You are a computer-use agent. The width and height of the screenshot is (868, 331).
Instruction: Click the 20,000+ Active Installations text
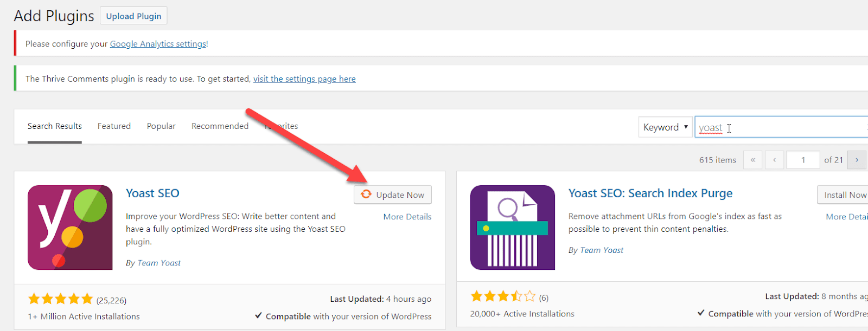[522, 314]
